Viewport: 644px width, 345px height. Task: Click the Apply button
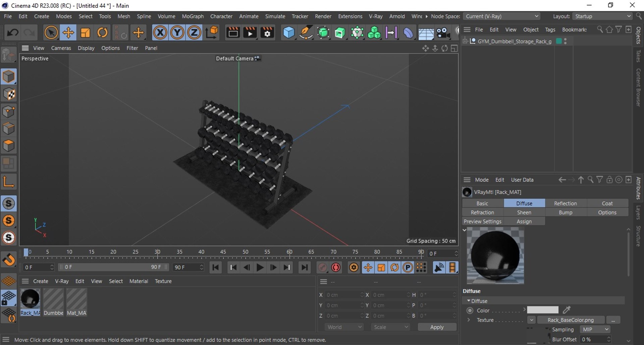coord(437,327)
